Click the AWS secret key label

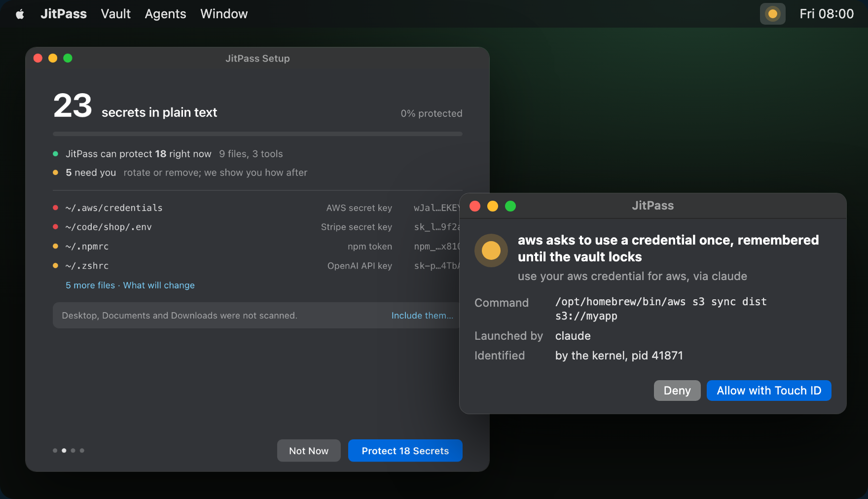tap(359, 208)
